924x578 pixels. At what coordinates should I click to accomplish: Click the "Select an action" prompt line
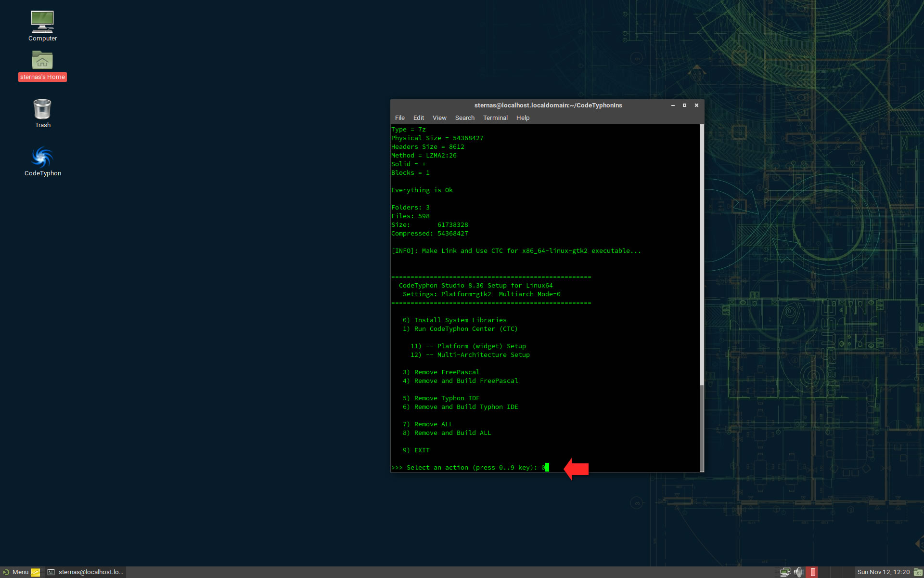[x=470, y=468]
